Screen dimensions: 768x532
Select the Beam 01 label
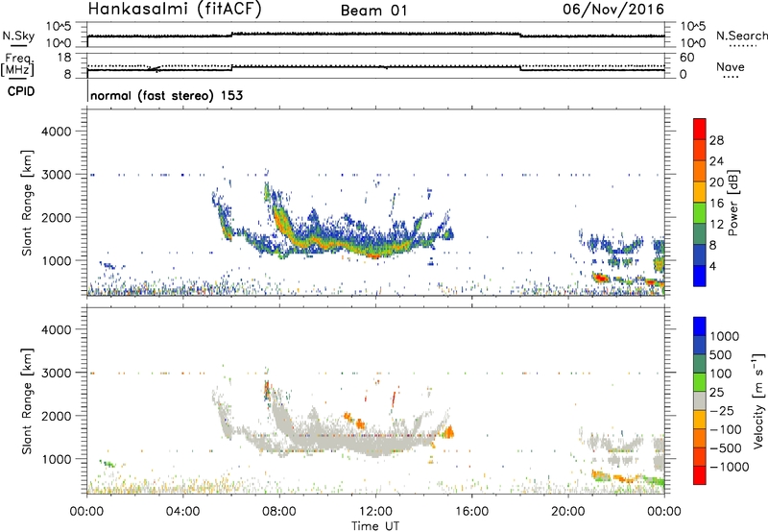[373, 11]
